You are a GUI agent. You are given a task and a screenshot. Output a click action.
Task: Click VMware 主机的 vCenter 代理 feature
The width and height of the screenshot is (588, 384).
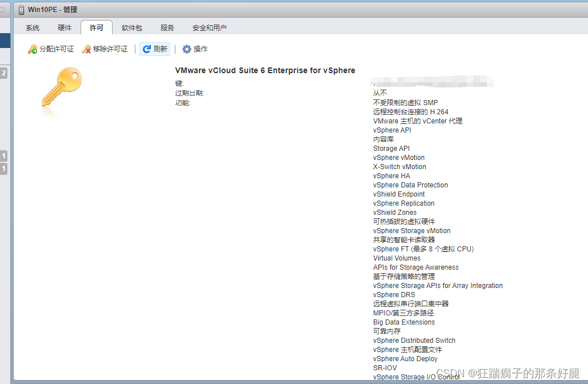[x=418, y=121]
